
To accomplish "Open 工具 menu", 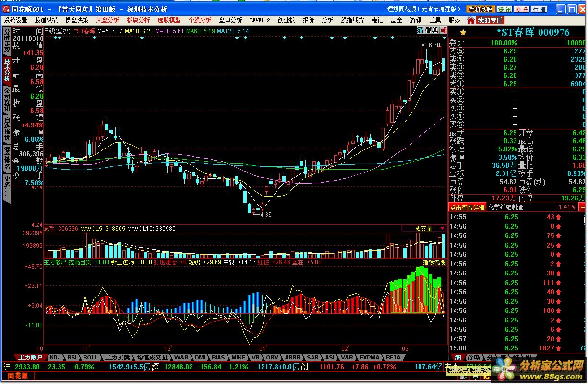I will point(435,20).
